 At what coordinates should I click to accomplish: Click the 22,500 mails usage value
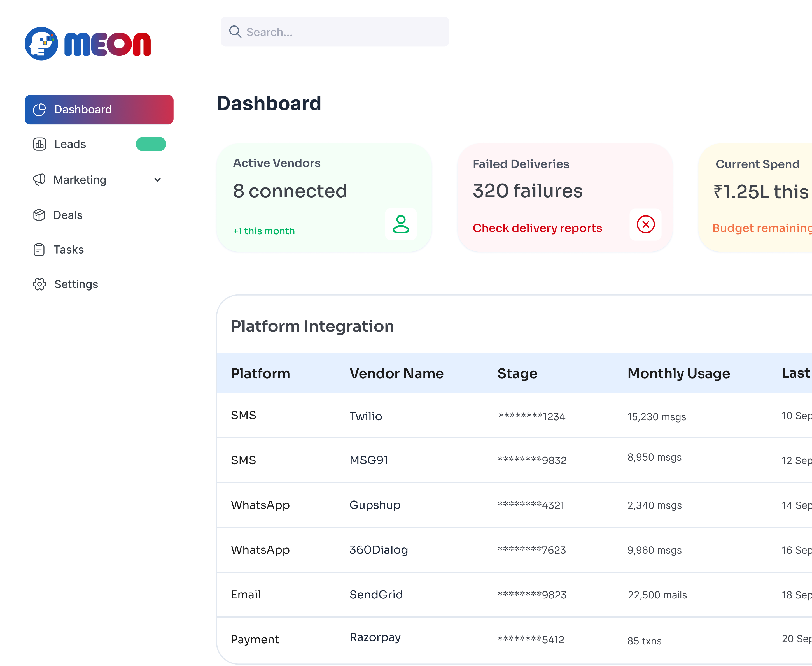[x=657, y=595]
